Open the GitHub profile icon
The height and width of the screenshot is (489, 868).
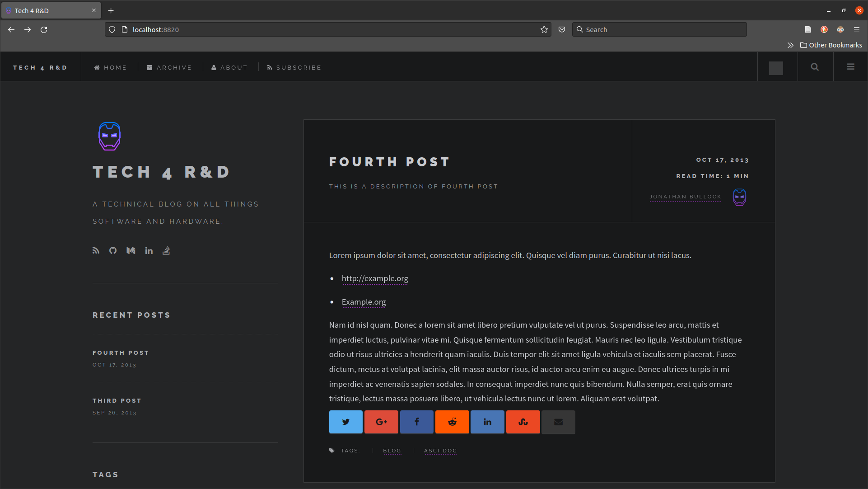tap(113, 250)
